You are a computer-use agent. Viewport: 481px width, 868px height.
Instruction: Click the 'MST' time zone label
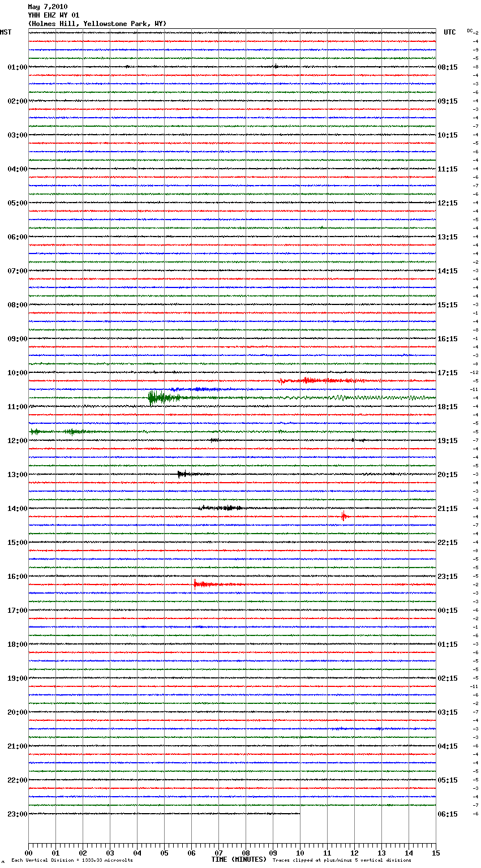6,32
